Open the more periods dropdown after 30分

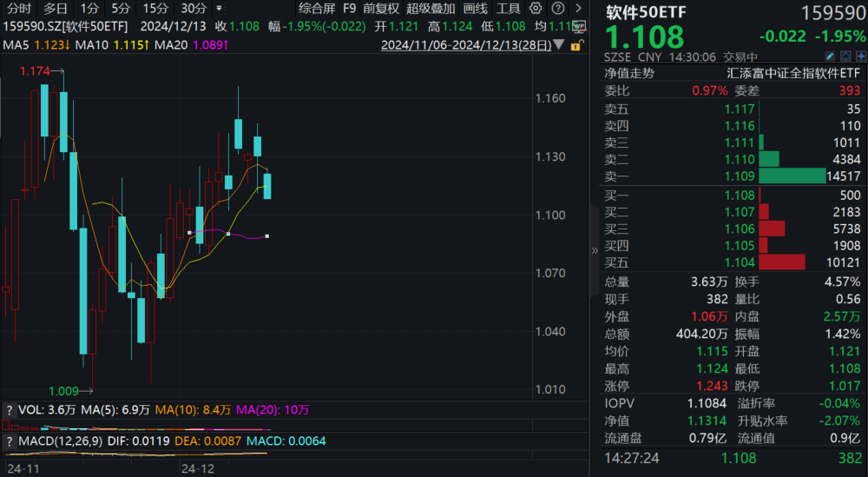[x=220, y=9]
